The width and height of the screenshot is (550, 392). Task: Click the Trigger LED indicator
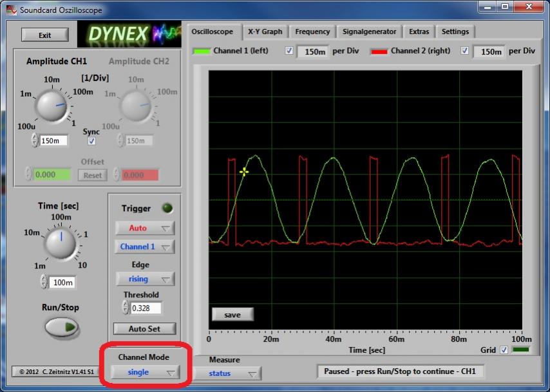click(x=167, y=208)
